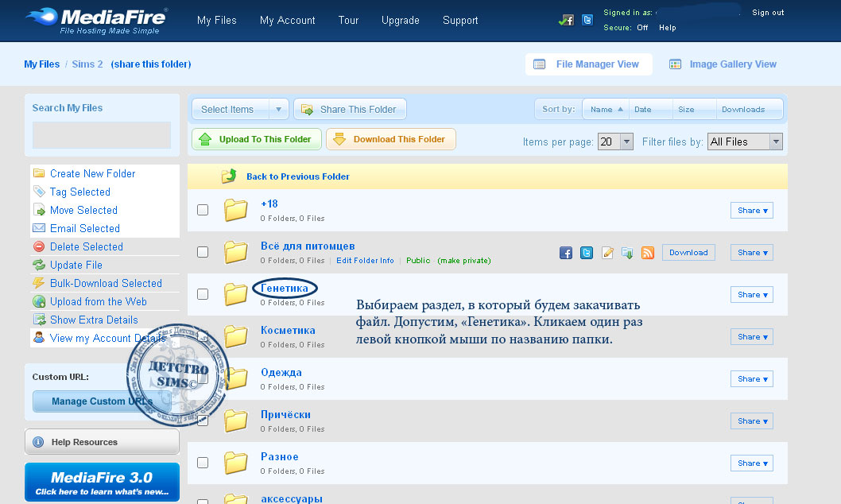Click the Image Gallery View grid icon
Viewport: 841px width, 504px height.
675,64
